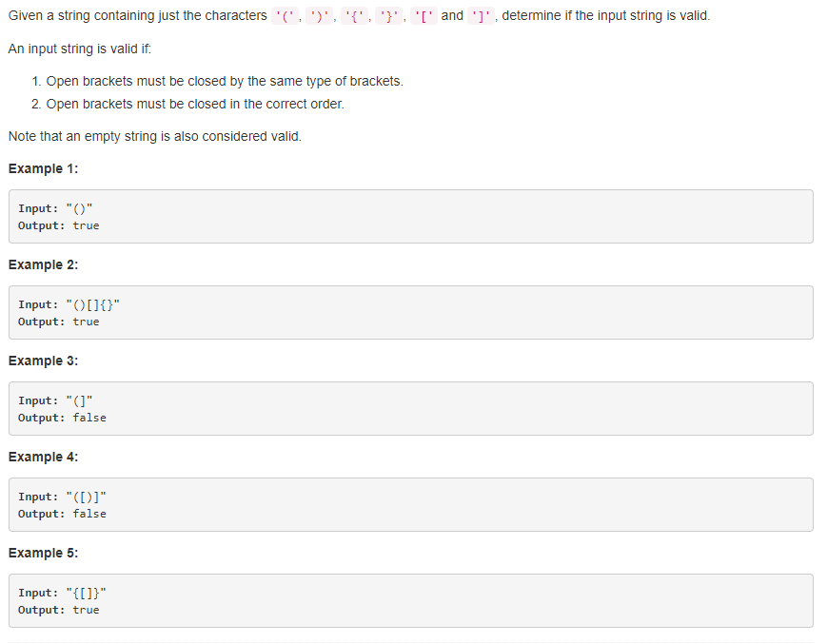Click the ')' inline code token
The width and height of the screenshot is (827, 644).
[320, 16]
